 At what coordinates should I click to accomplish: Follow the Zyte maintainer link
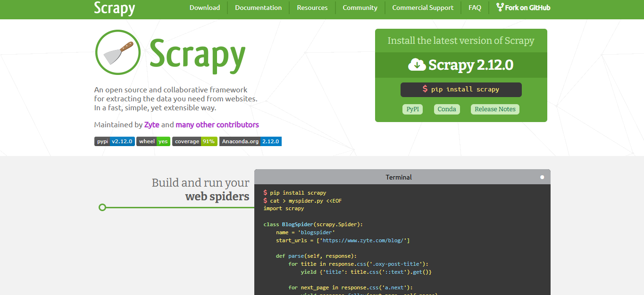coord(152,125)
